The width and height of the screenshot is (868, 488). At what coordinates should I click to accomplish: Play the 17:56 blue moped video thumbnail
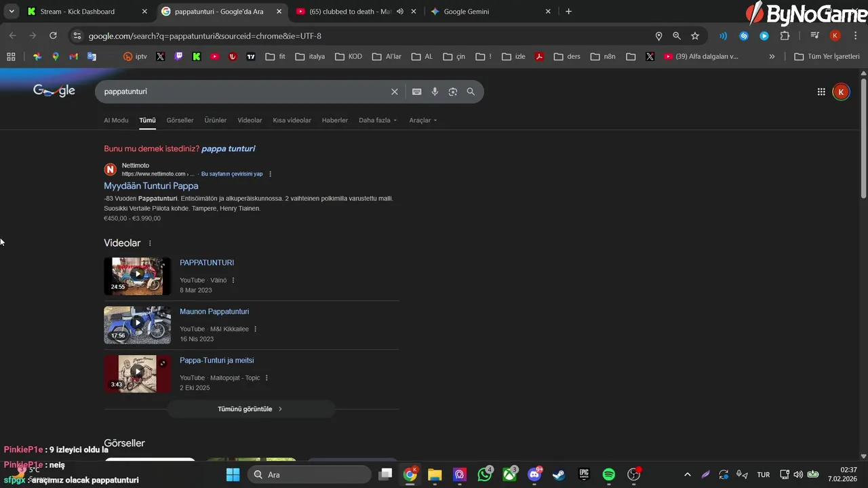click(x=138, y=324)
